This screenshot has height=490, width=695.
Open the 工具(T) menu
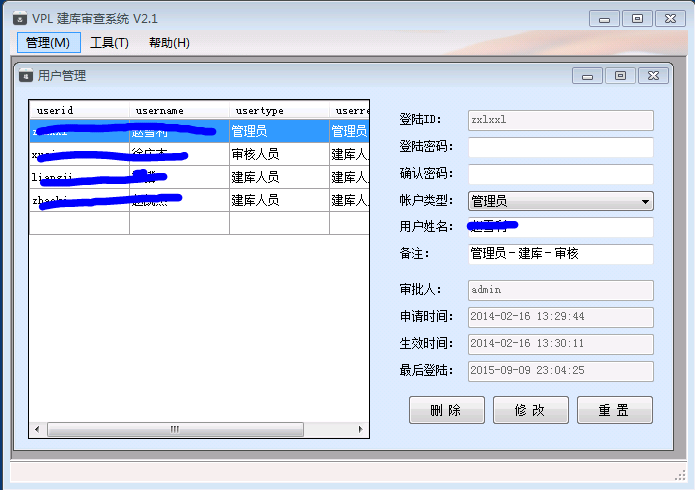[109, 43]
